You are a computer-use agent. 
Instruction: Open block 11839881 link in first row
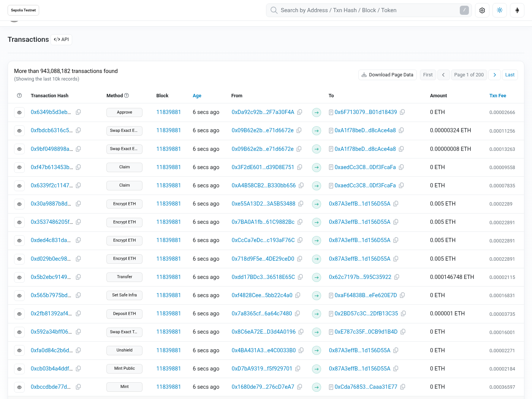(168, 112)
